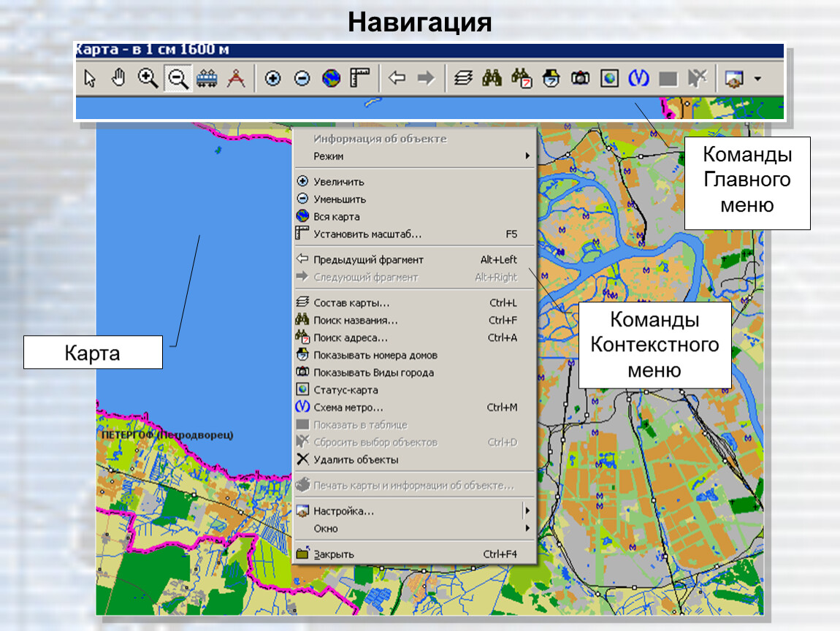Expand the Настройка submenu arrow
The image size is (840, 631).
click(x=527, y=510)
